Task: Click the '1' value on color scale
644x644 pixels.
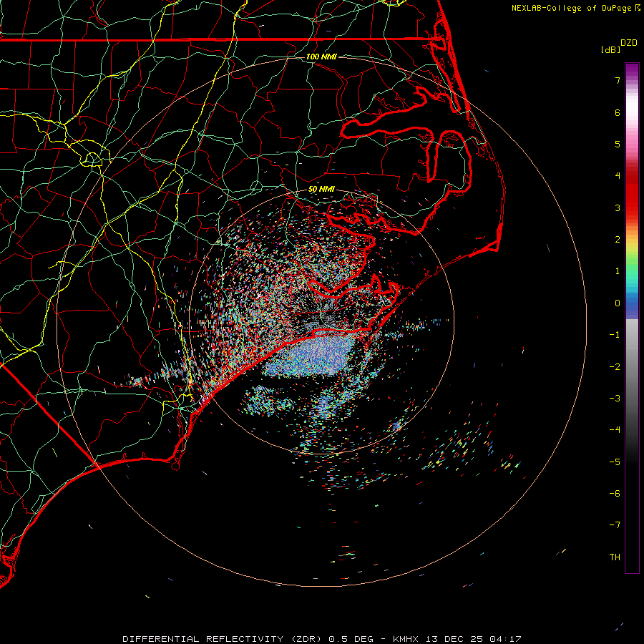Action: [618, 271]
